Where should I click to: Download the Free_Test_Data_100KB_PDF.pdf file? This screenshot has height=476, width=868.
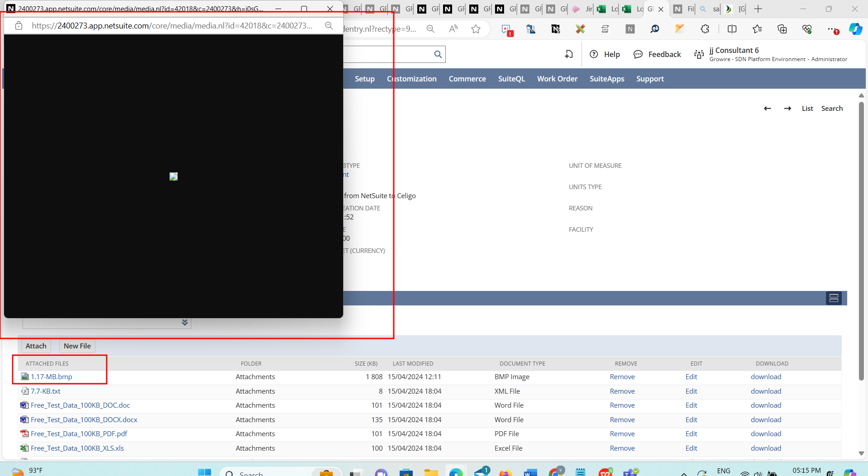coord(766,434)
